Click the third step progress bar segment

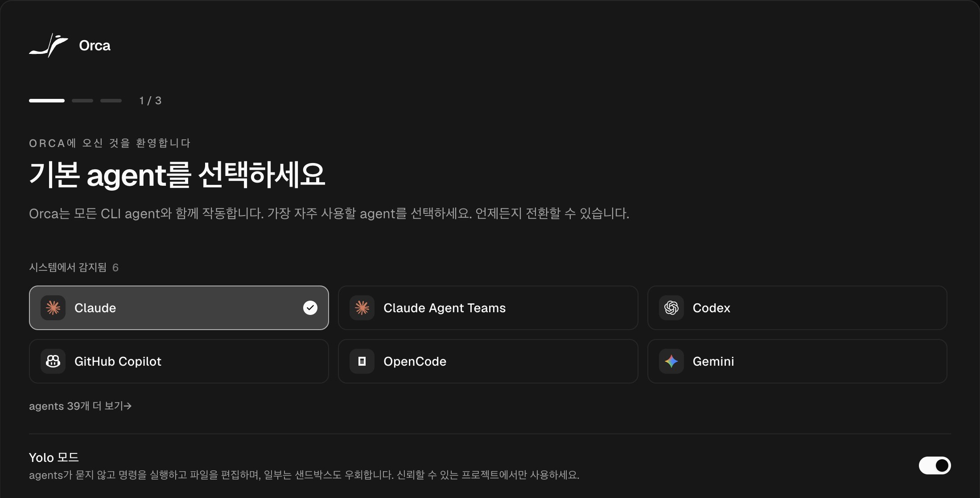111,101
